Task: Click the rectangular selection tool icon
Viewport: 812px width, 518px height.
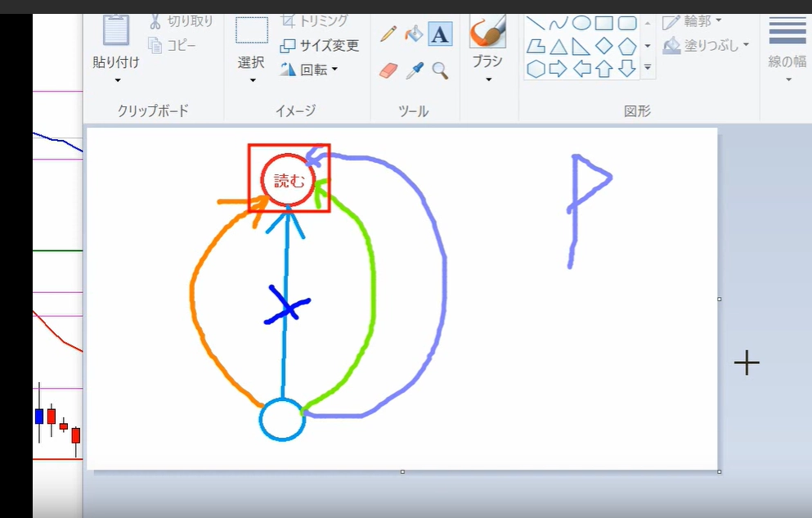Action: (x=252, y=31)
